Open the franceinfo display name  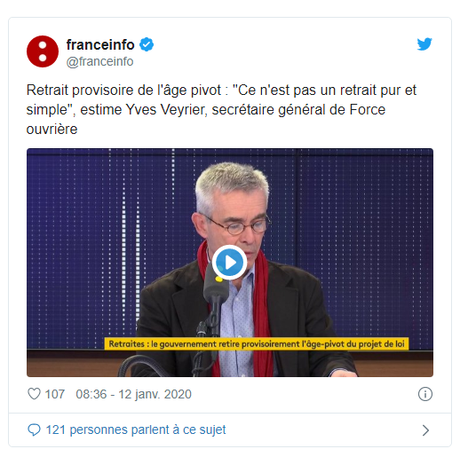[100, 44]
